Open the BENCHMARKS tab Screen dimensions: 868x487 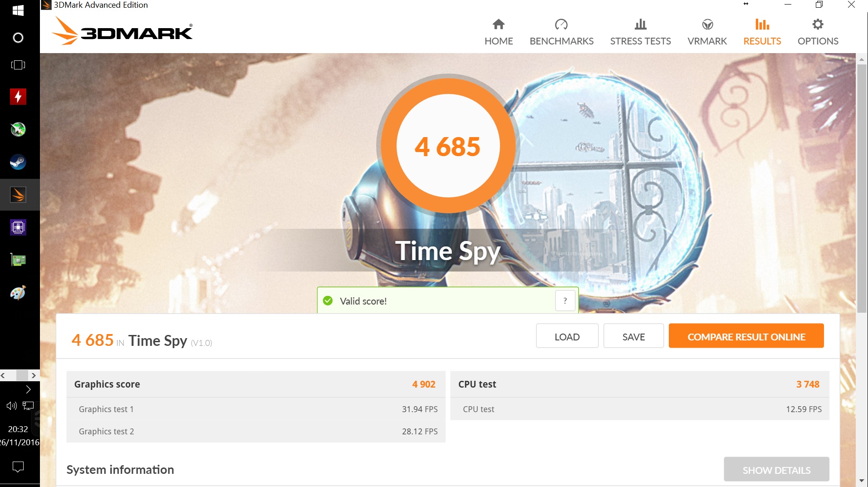tap(561, 32)
